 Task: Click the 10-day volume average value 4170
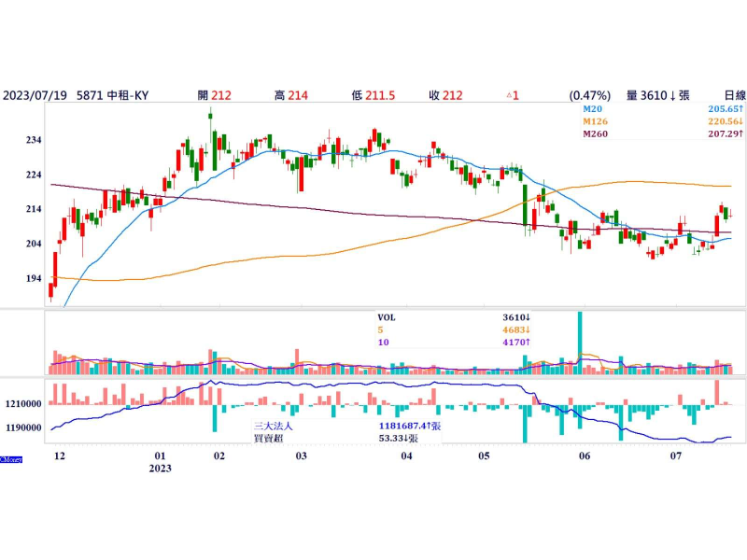(x=516, y=343)
